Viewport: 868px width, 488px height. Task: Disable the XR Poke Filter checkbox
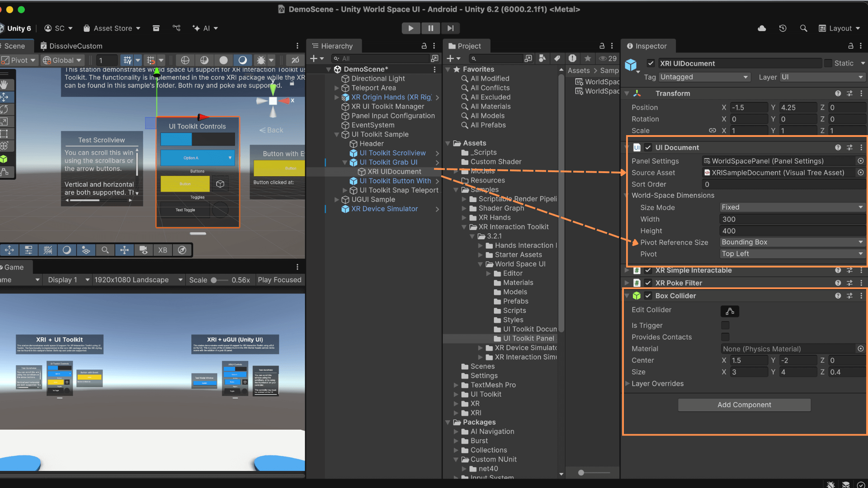click(x=648, y=283)
